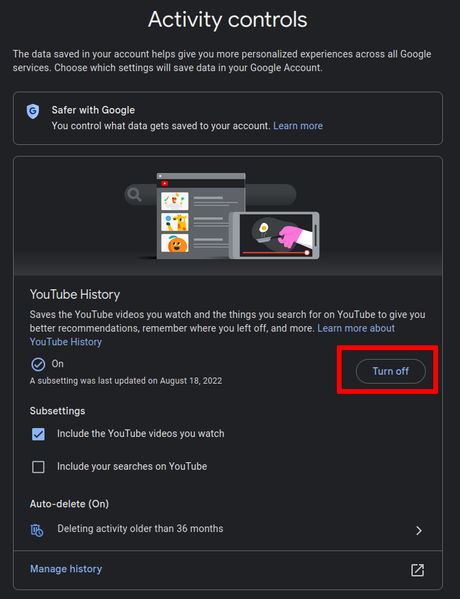Click the YouTube History heading
Viewport: 460px width, 599px height.
click(x=75, y=295)
